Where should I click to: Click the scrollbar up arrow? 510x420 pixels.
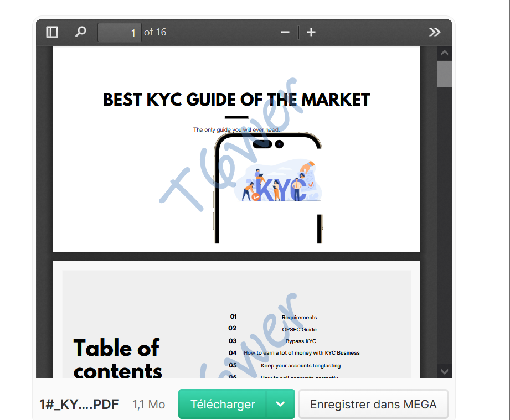(x=444, y=51)
